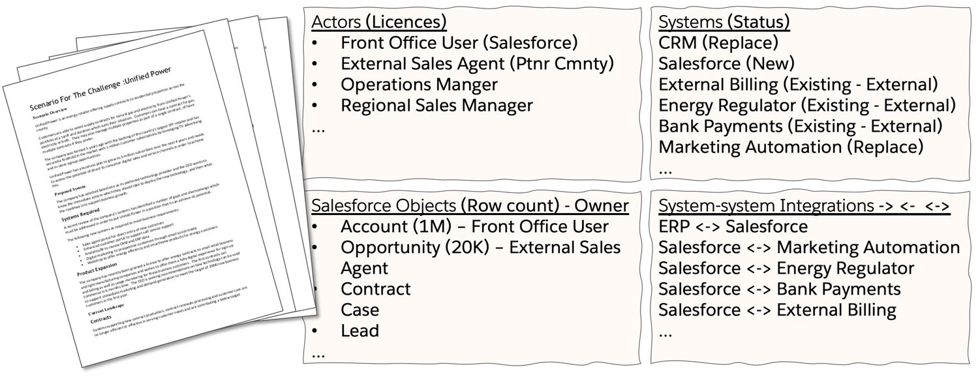Click the System-system Integrations heading
The height and width of the screenshot is (380, 980).
pos(804,206)
